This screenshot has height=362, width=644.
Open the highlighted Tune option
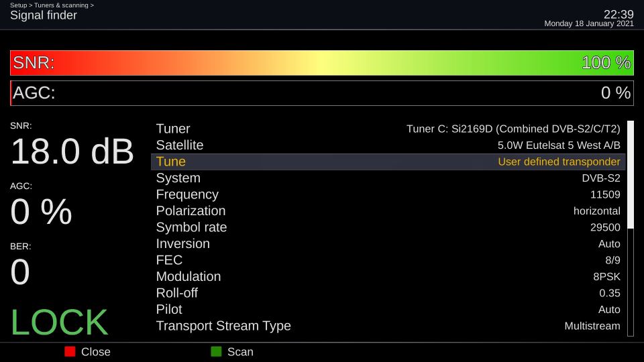(x=388, y=162)
